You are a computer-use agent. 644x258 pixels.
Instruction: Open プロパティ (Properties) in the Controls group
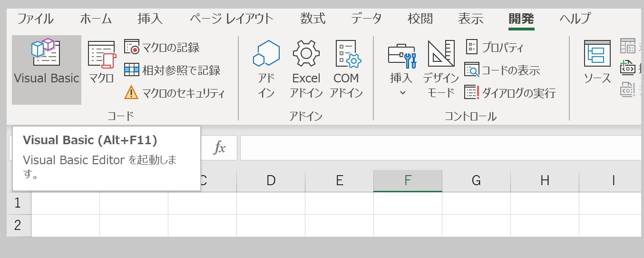tap(494, 47)
